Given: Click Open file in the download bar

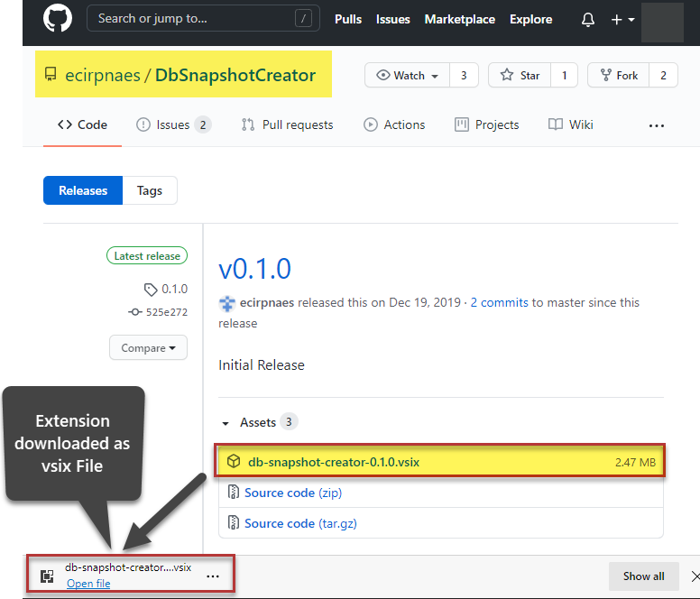Looking at the screenshot, I should coord(88,584).
